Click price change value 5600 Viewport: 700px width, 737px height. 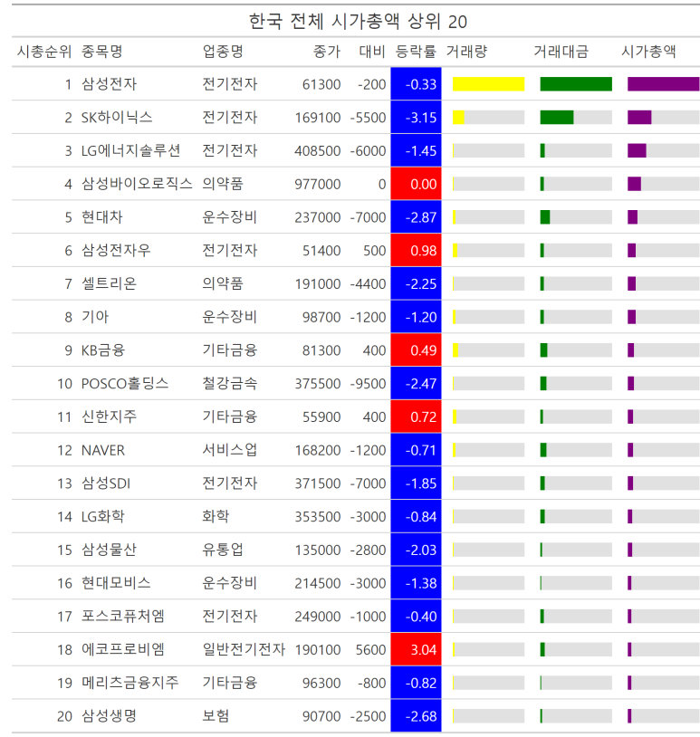pos(371,649)
